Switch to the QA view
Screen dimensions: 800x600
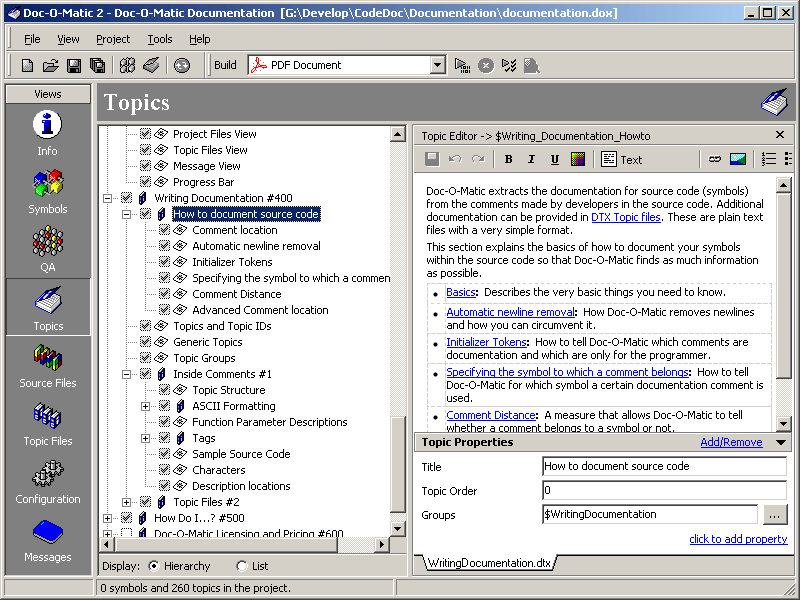47,249
